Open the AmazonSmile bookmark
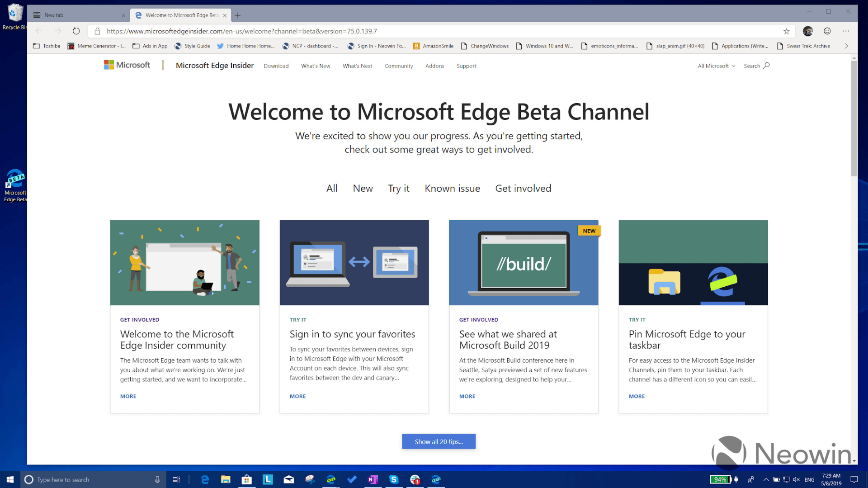The height and width of the screenshot is (488, 868). click(433, 46)
